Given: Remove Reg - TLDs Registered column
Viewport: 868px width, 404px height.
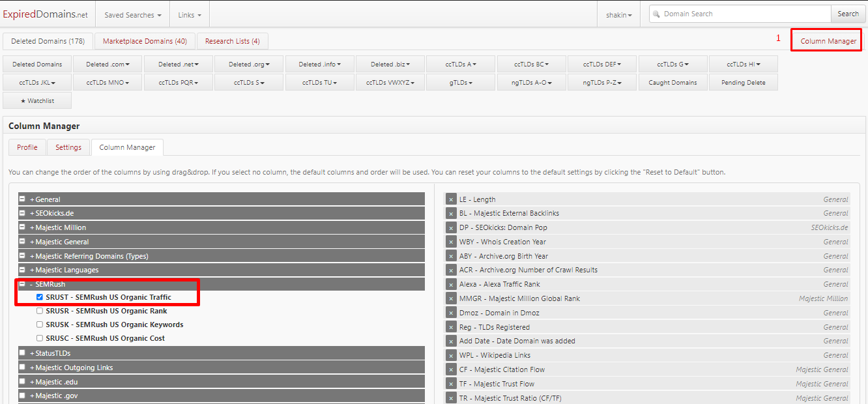Looking at the screenshot, I should click(451, 327).
